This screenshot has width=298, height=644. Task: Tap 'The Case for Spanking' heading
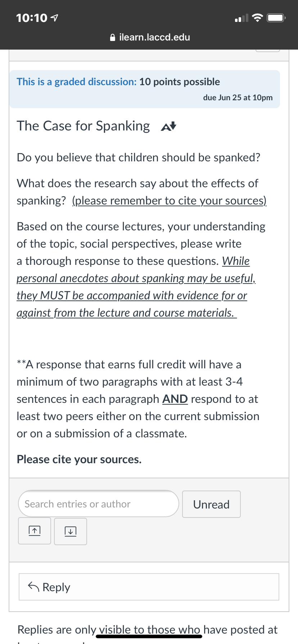pyautogui.click(x=83, y=126)
